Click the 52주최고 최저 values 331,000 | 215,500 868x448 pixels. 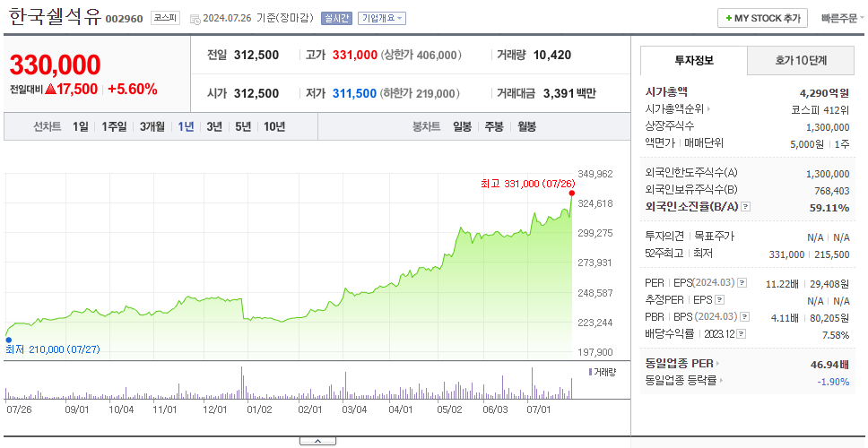click(810, 254)
